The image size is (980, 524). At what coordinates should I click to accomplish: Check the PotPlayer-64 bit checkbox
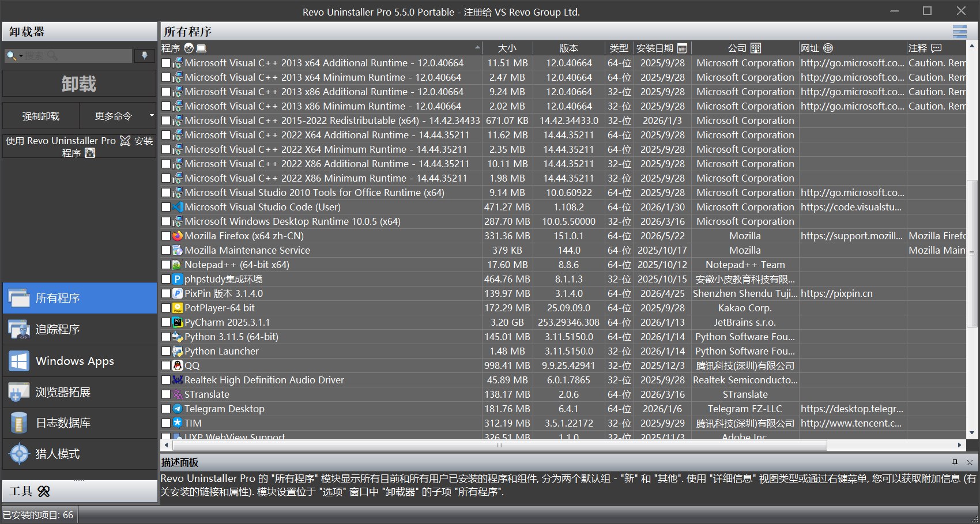pyautogui.click(x=166, y=308)
